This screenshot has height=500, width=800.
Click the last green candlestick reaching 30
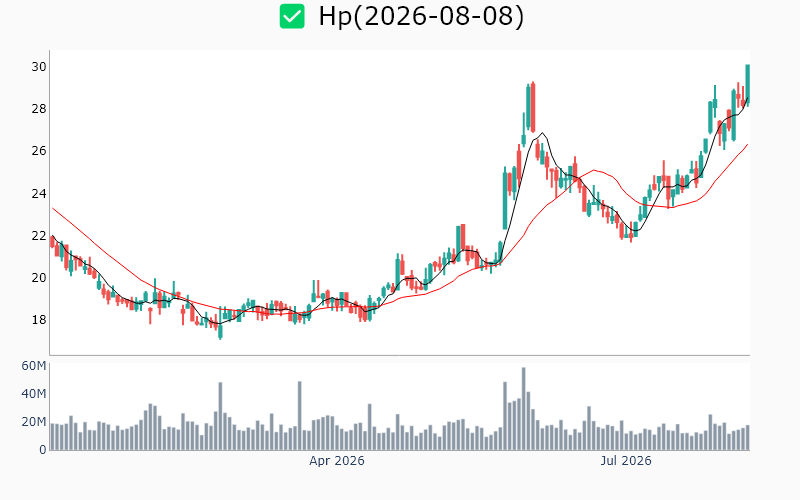point(747,84)
